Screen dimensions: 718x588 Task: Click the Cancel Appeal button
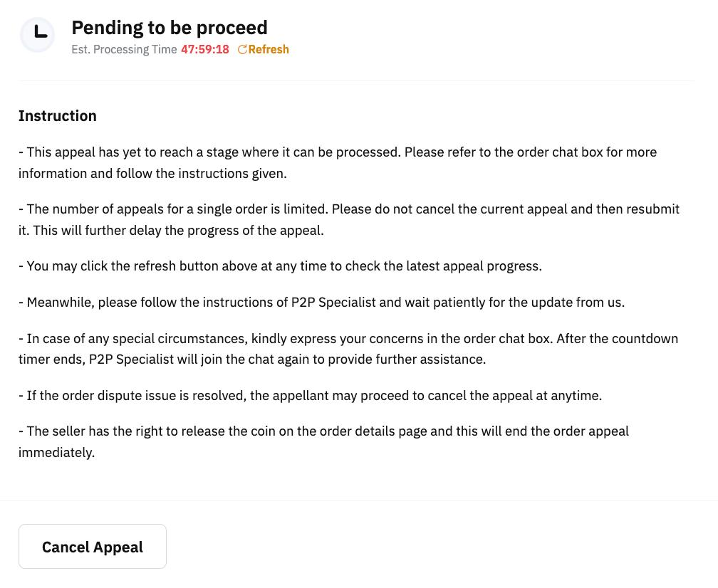coord(93,547)
